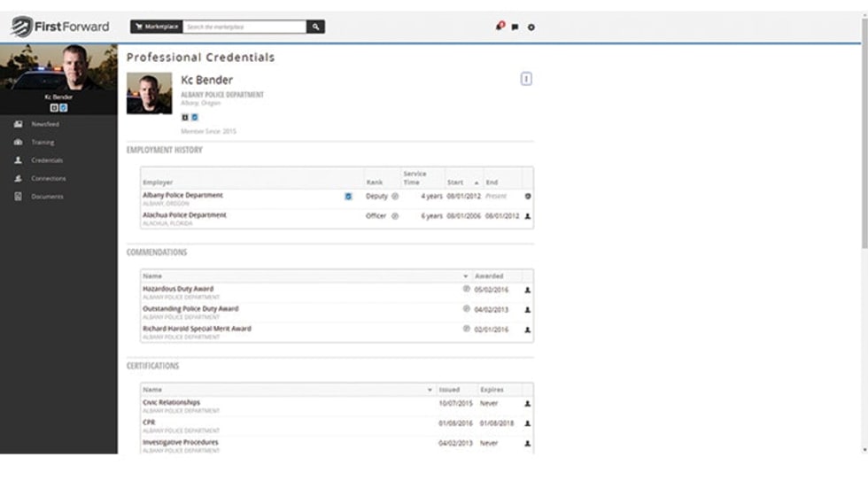Click the person icon on CPR certification row
This screenshot has width=868, height=489.
click(x=528, y=423)
